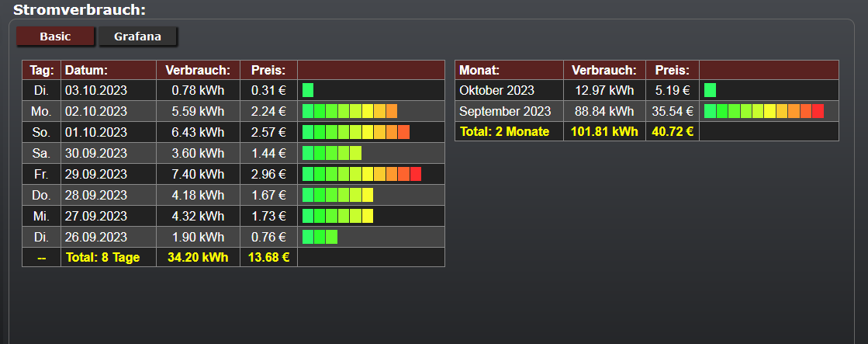Click the 101.81 kWh monthly total

[x=604, y=132]
